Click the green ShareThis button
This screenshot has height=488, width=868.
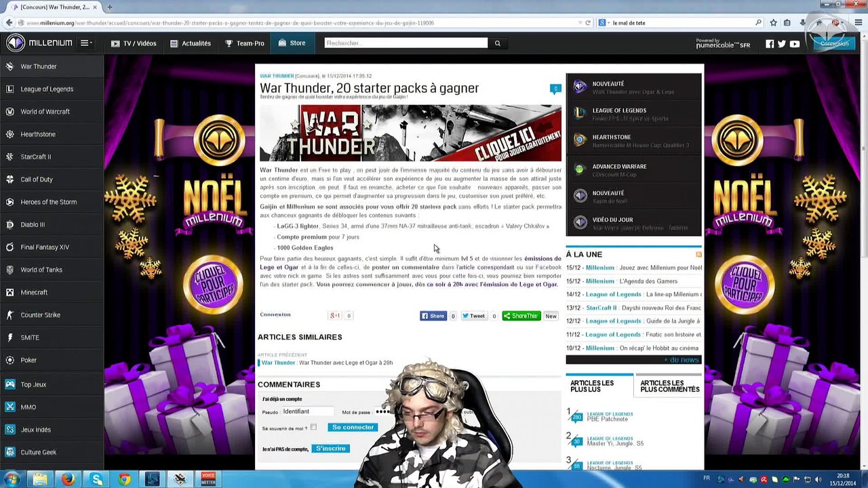(x=521, y=316)
